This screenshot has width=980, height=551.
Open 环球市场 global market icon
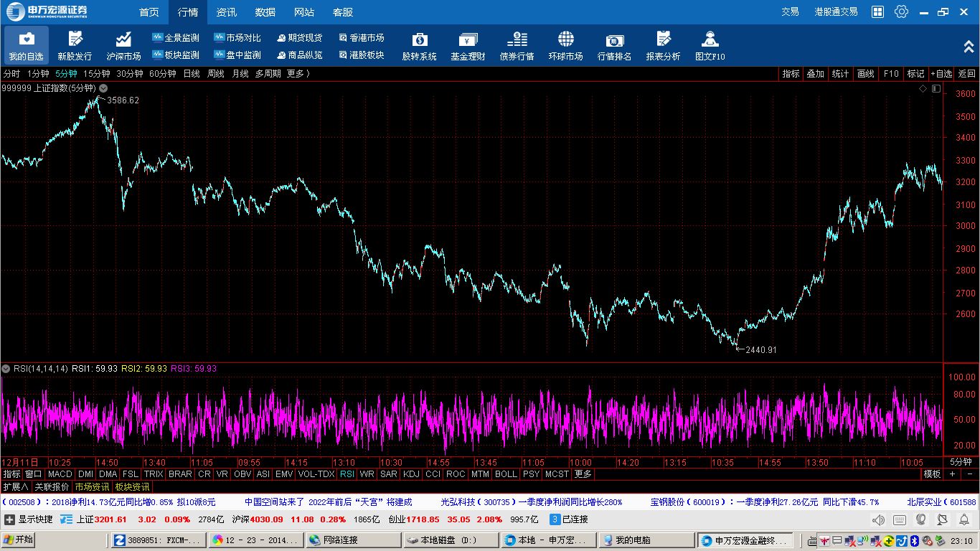pyautogui.click(x=565, y=45)
